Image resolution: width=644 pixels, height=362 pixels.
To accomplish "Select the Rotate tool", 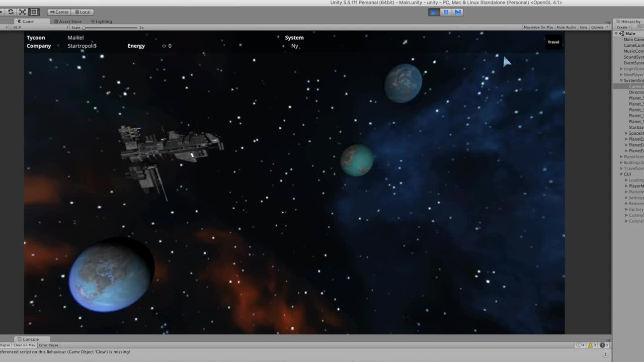I will coord(11,12).
